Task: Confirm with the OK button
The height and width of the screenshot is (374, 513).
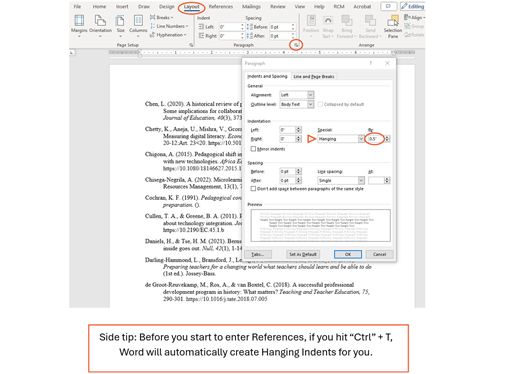Action: [348, 254]
